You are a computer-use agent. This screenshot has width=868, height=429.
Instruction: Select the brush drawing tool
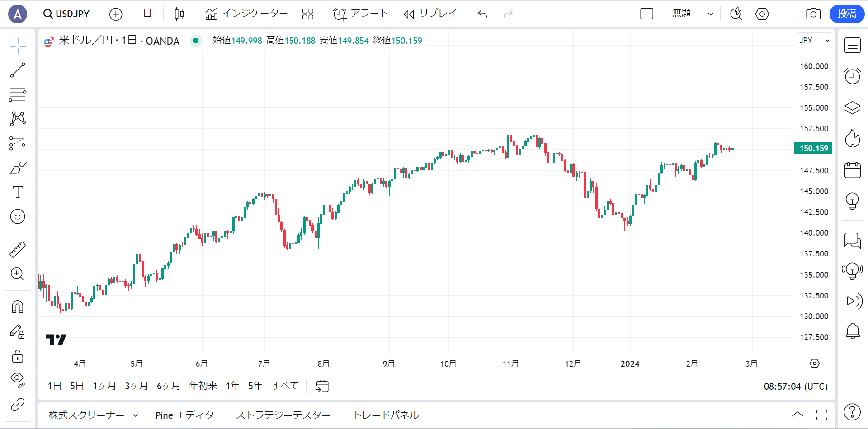point(18,168)
